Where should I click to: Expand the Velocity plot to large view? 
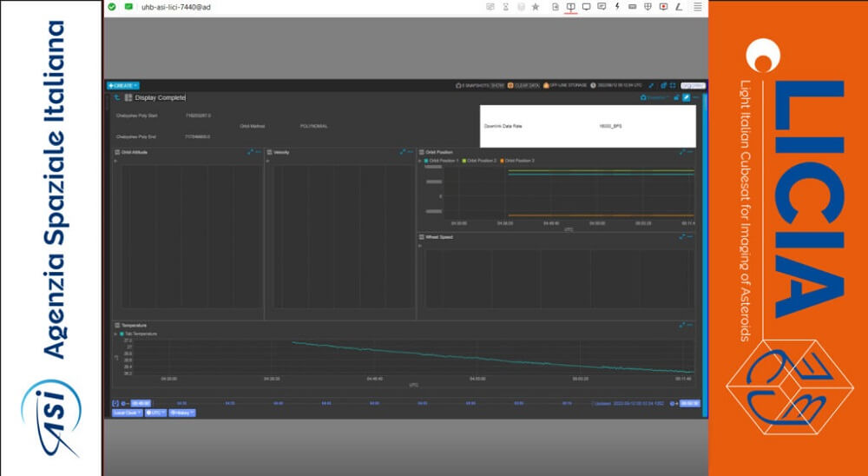pos(402,152)
